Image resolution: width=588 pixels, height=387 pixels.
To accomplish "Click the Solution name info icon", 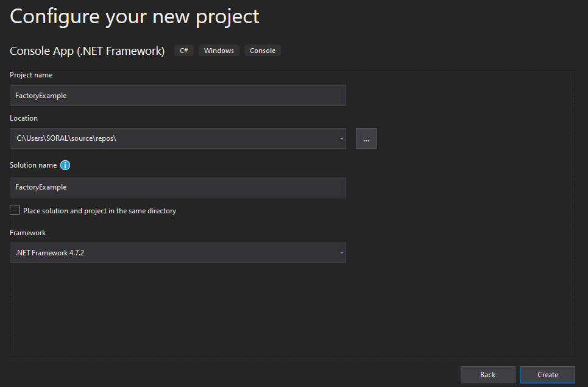I will click(65, 165).
